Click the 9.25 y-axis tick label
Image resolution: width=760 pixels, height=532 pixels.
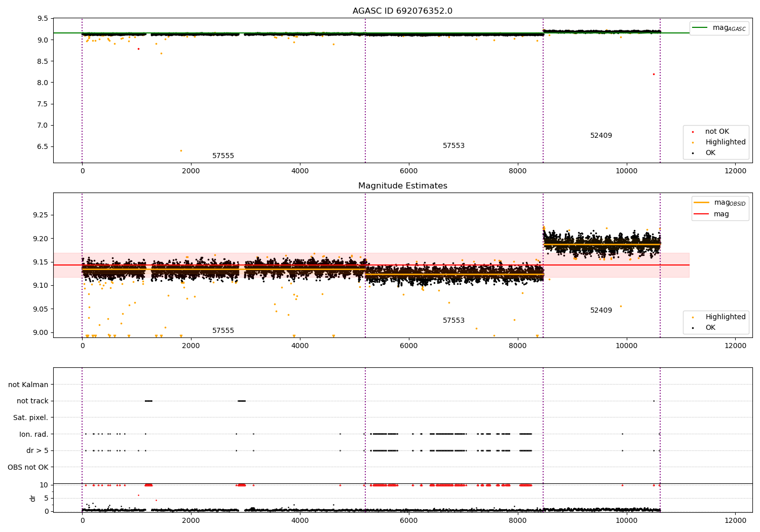point(41,215)
